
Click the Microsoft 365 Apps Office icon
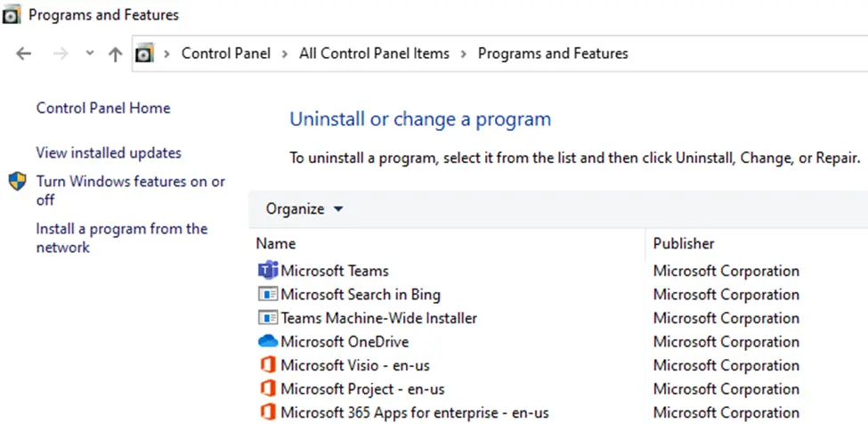(268, 413)
